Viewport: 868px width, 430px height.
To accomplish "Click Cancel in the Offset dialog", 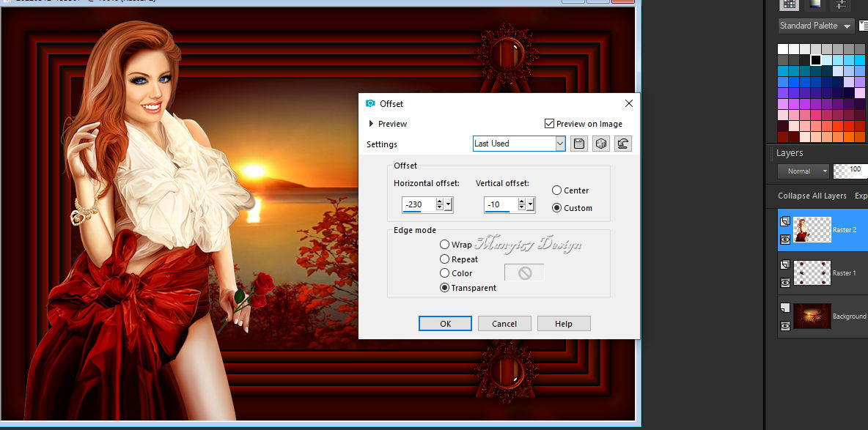I will 504,324.
